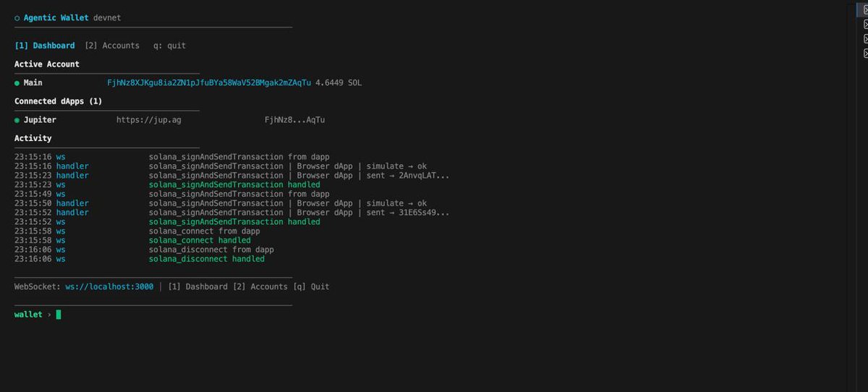Click the green status dot beside Main account
This screenshot has height=392, width=868.
pyautogui.click(x=17, y=83)
